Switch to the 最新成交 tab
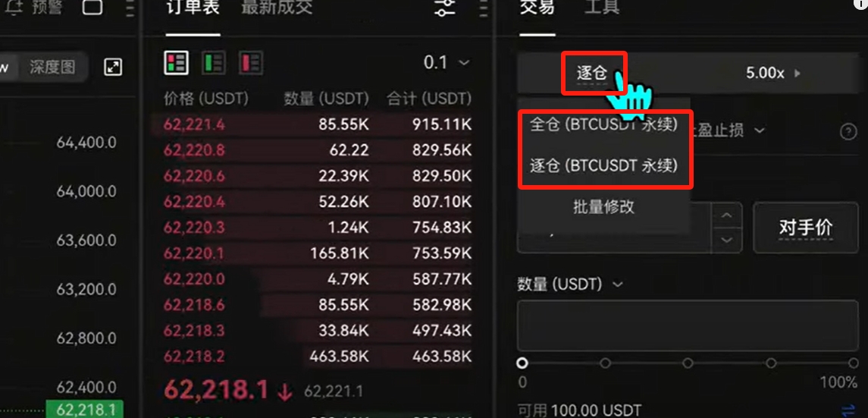Screen dimensions: 868x418 277,7
